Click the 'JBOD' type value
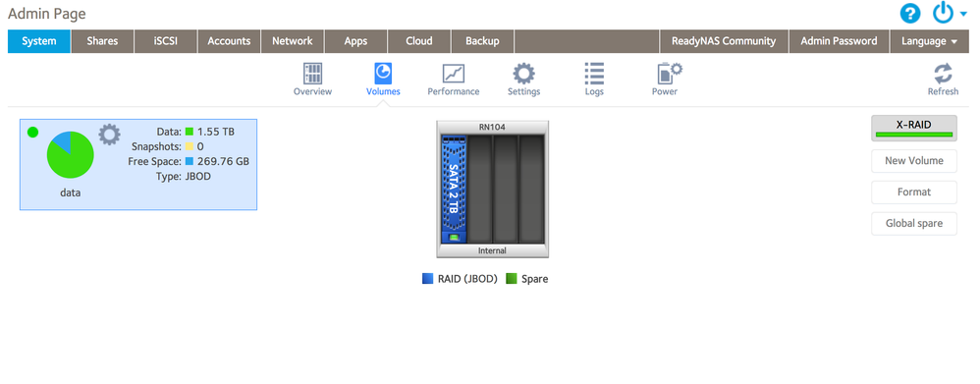980x384 pixels. 198,177
